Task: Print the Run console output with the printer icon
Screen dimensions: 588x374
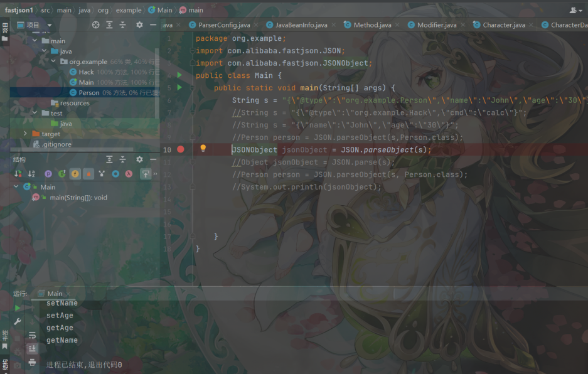Action: 32,362
